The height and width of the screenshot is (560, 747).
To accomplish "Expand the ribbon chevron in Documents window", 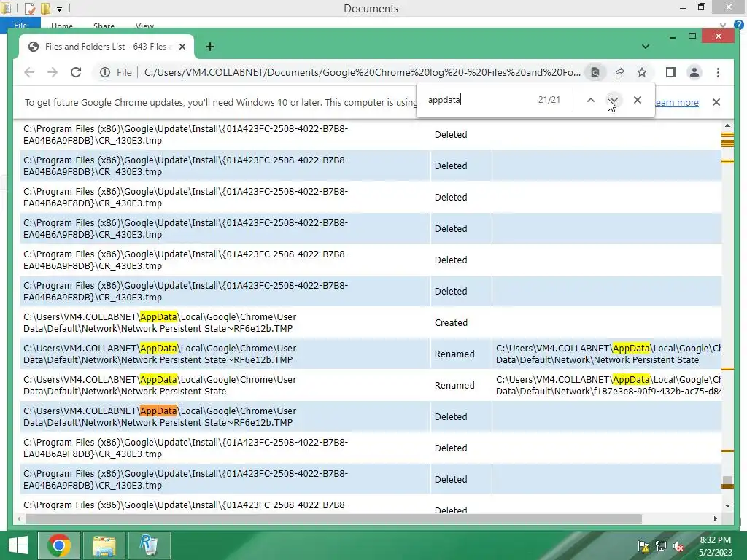I will 723,26.
